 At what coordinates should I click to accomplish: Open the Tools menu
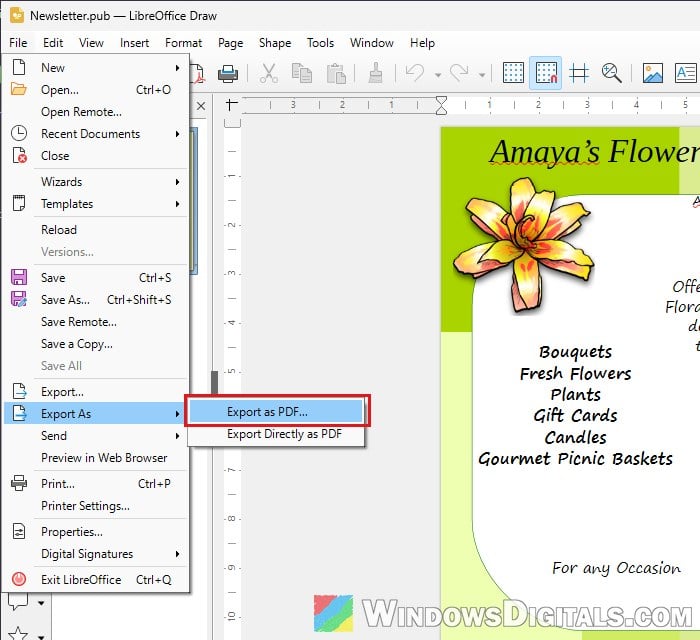[321, 43]
